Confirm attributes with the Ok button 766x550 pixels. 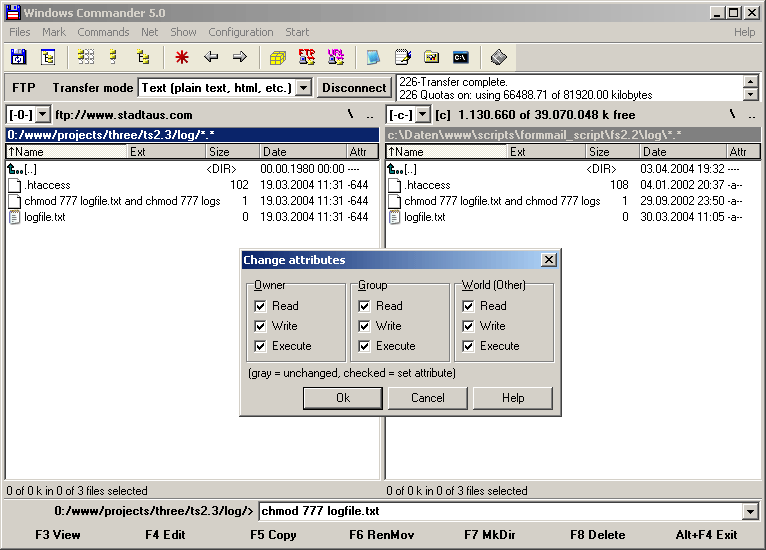pyautogui.click(x=343, y=398)
